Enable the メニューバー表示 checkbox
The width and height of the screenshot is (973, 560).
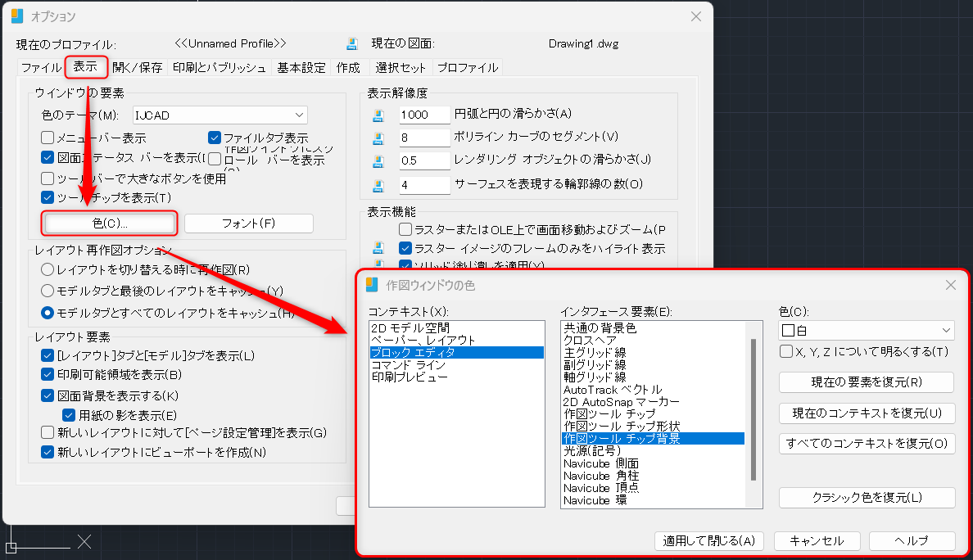click(x=47, y=138)
